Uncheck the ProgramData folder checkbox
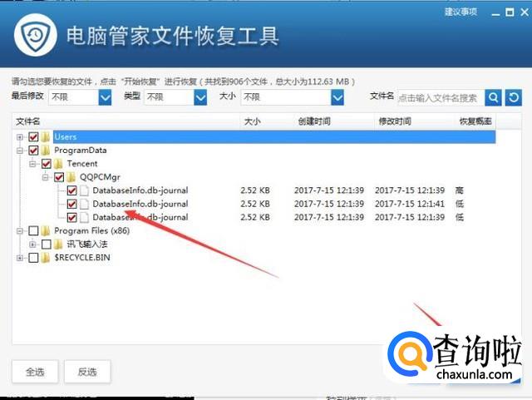The image size is (532, 400). tap(33, 150)
